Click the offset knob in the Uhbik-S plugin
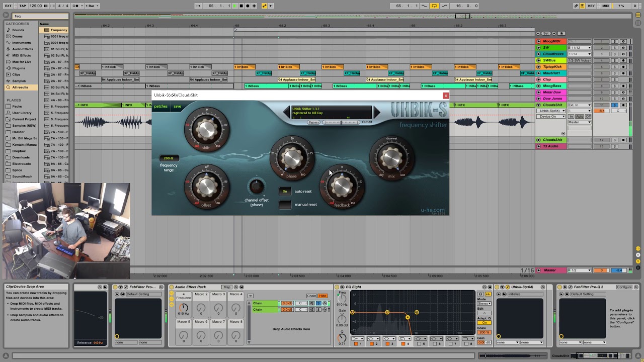The width and height of the screenshot is (644, 362). pyautogui.click(x=206, y=187)
